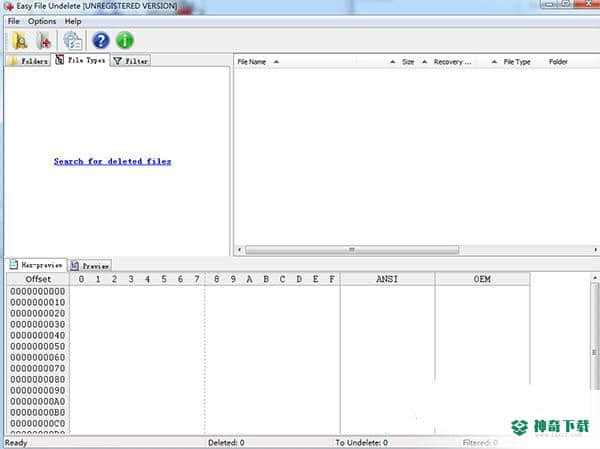Click the right arrow of file list scrollbar

[595, 250]
